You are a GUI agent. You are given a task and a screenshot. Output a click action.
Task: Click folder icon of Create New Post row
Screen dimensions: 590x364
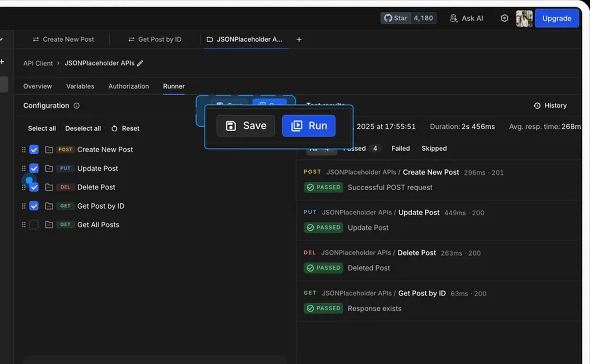(x=49, y=150)
